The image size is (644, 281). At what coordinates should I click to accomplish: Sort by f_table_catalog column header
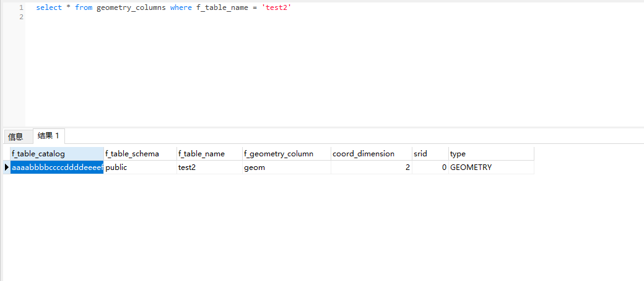click(57, 154)
